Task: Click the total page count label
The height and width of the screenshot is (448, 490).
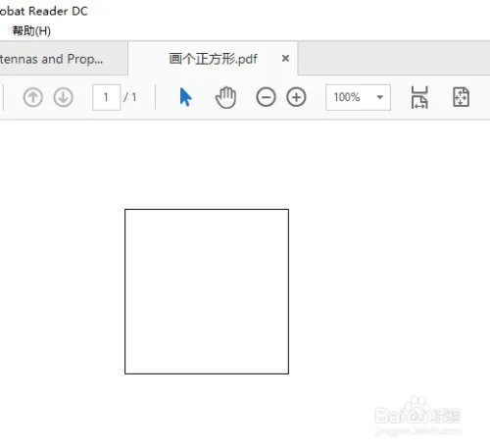Action: [130, 97]
